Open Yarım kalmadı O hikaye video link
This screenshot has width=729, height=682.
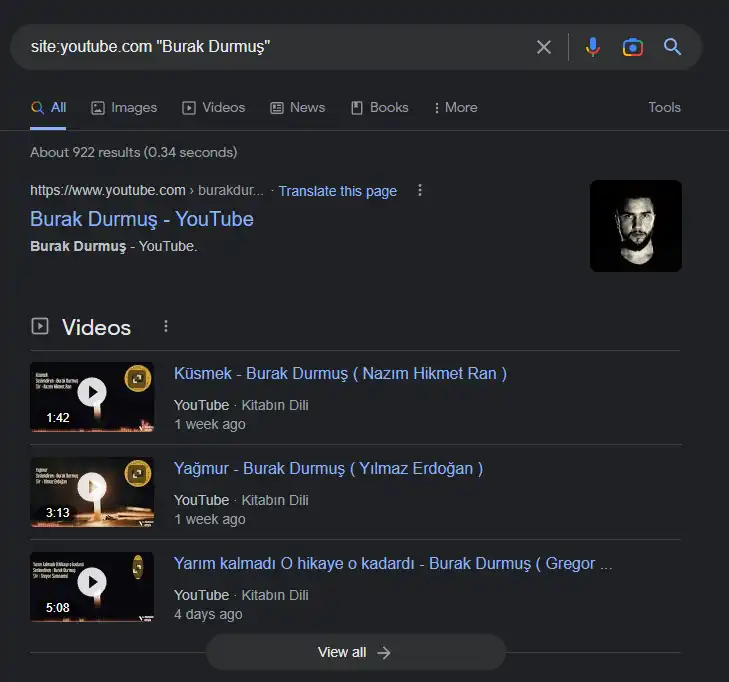pos(393,563)
